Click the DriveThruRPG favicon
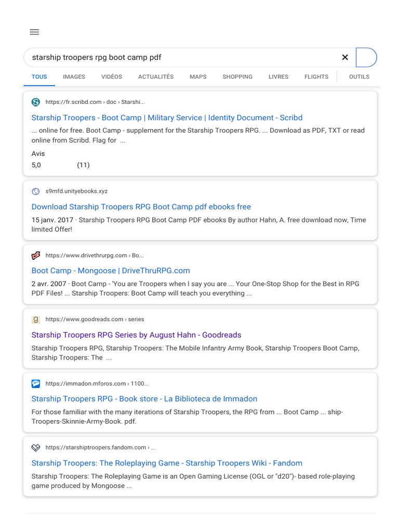Viewport: 399px width, 532px height. pos(36,255)
